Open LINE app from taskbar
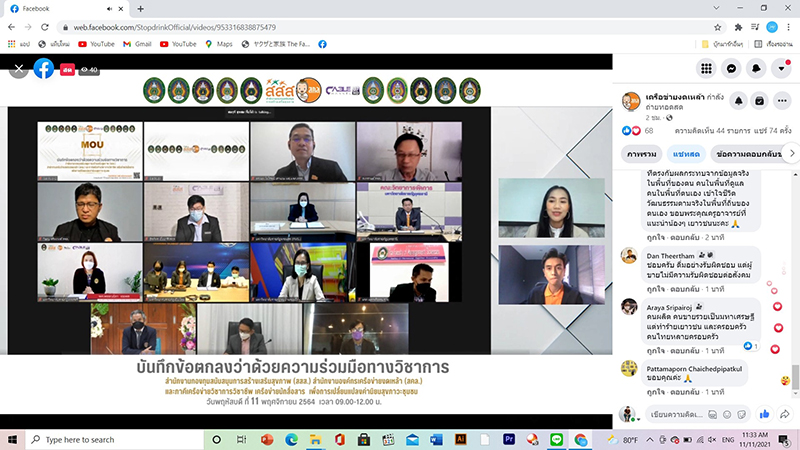Screen dimensions: 800x450 pyautogui.click(x=557, y=439)
